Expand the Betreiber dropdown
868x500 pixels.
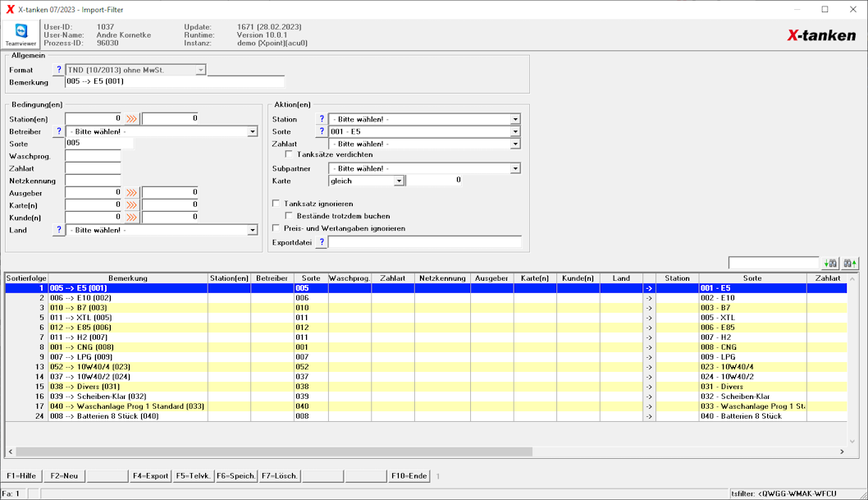pyautogui.click(x=252, y=132)
